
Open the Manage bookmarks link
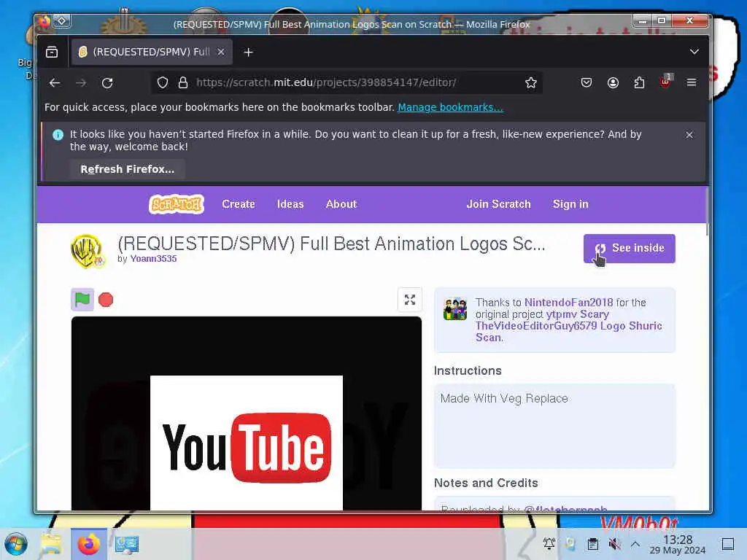[450, 107]
